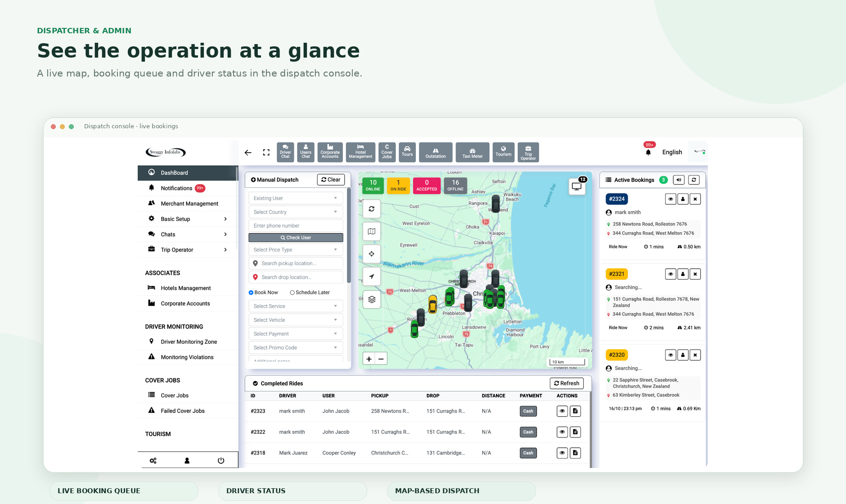Mute active bookings sound icon
Screen dimensions: 846x504
[679, 180]
